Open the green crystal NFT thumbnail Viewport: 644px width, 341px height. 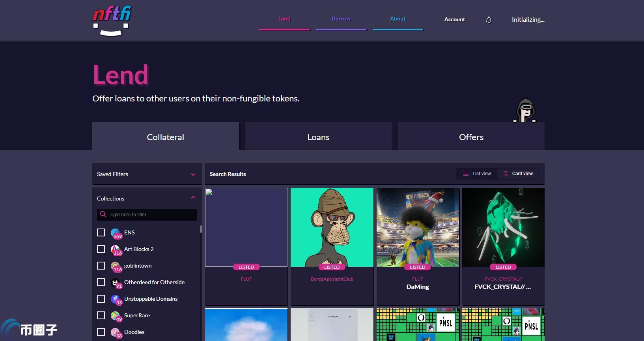(x=503, y=227)
